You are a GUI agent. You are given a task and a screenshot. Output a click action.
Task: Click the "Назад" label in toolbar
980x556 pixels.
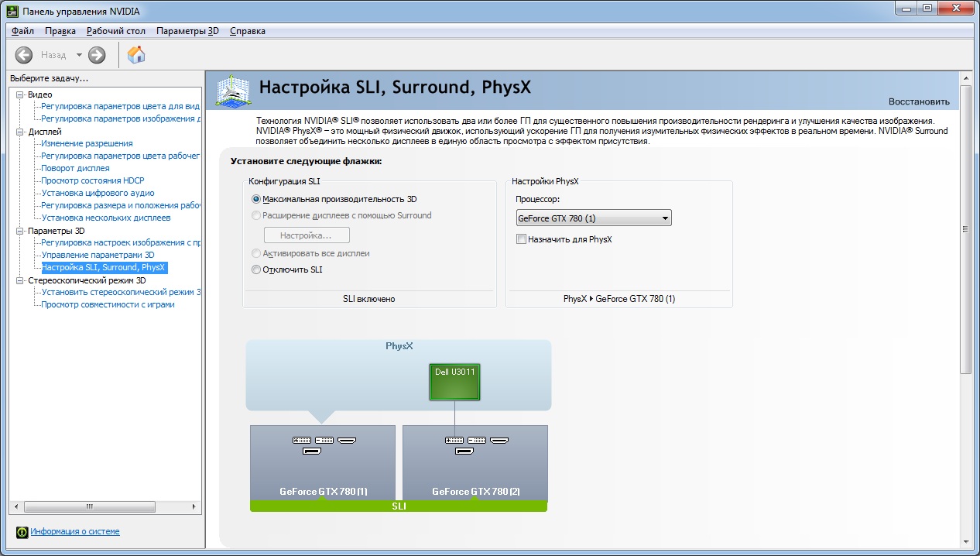[53, 55]
